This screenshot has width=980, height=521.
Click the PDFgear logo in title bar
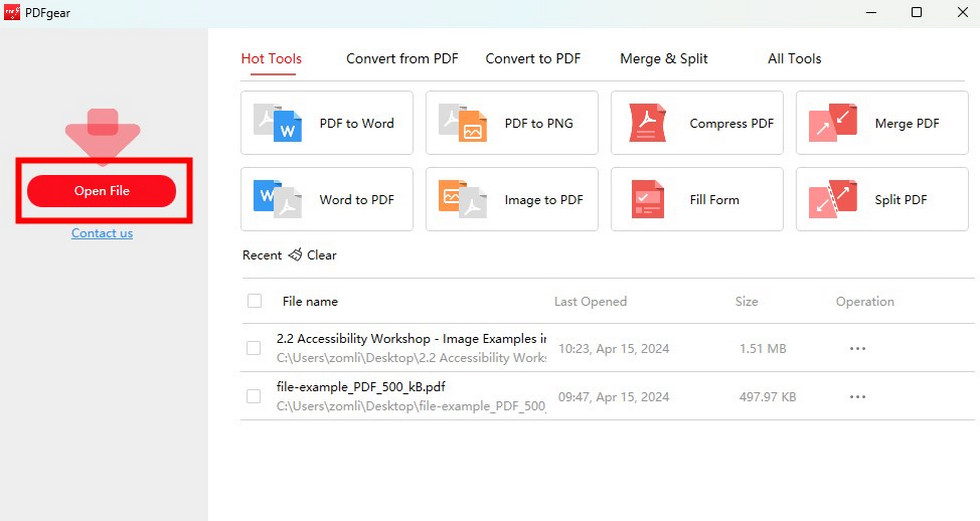[x=12, y=12]
